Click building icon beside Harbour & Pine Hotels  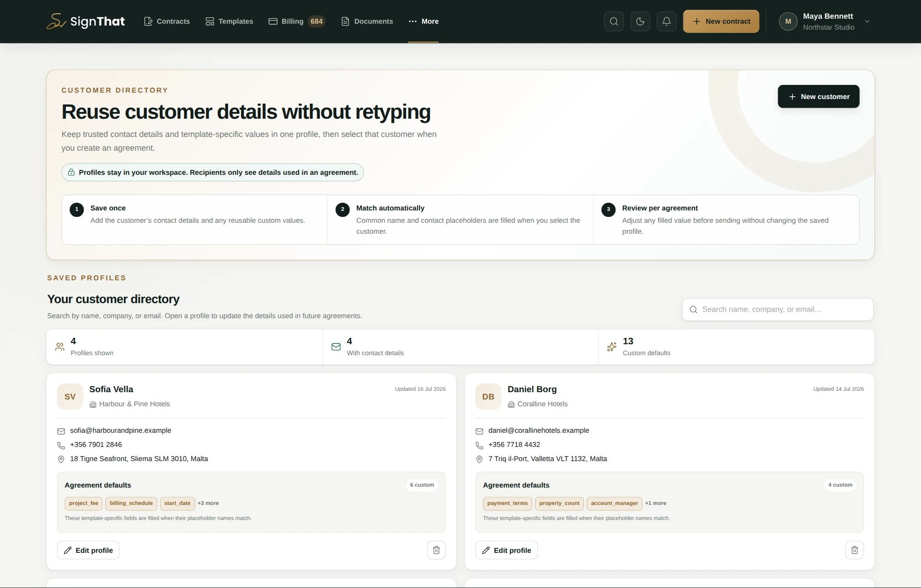pyautogui.click(x=93, y=404)
